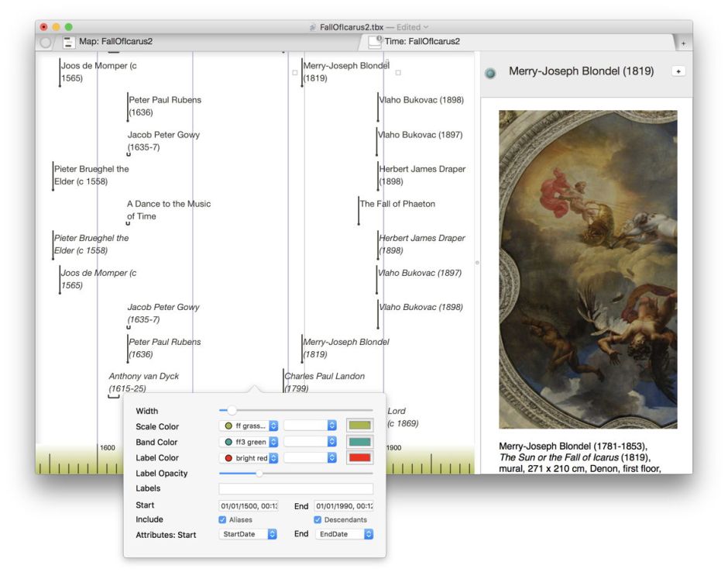728x579 pixels.
Task: Click the plus button next to the note title
Action: click(x=678, y=71)
